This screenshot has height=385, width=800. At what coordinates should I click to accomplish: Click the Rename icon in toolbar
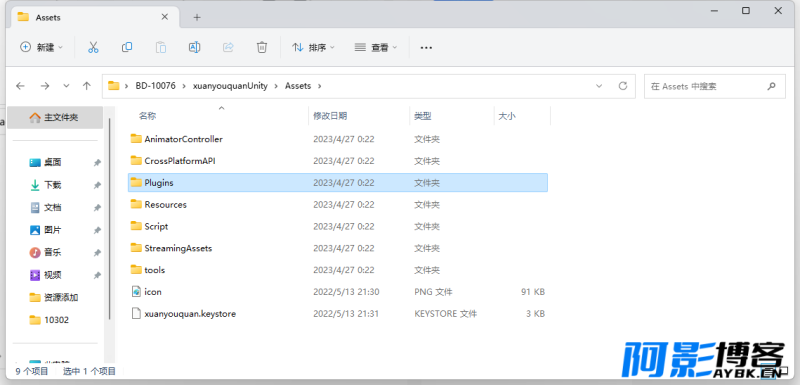tap(194, 47)
